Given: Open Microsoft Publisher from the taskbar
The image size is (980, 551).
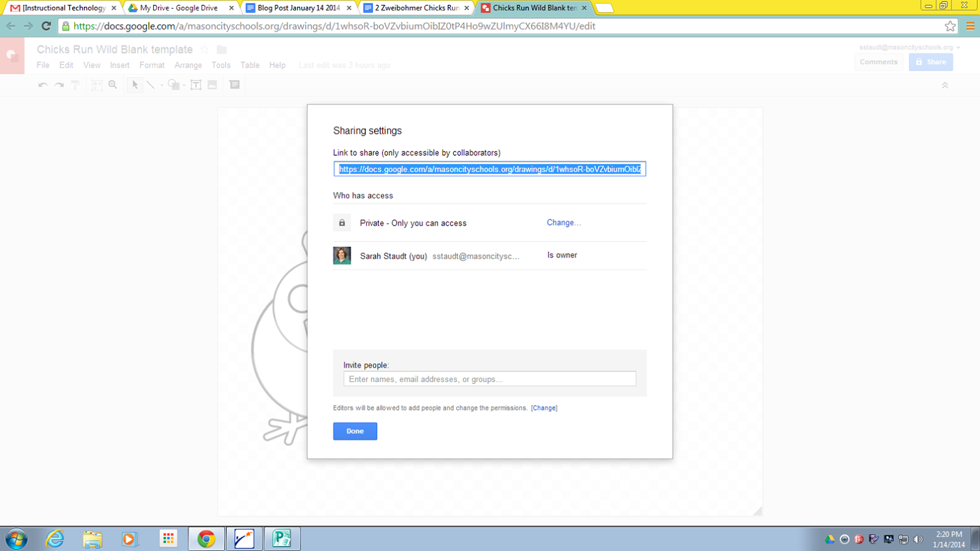Looking at the screenshot, I should (282, 539).
